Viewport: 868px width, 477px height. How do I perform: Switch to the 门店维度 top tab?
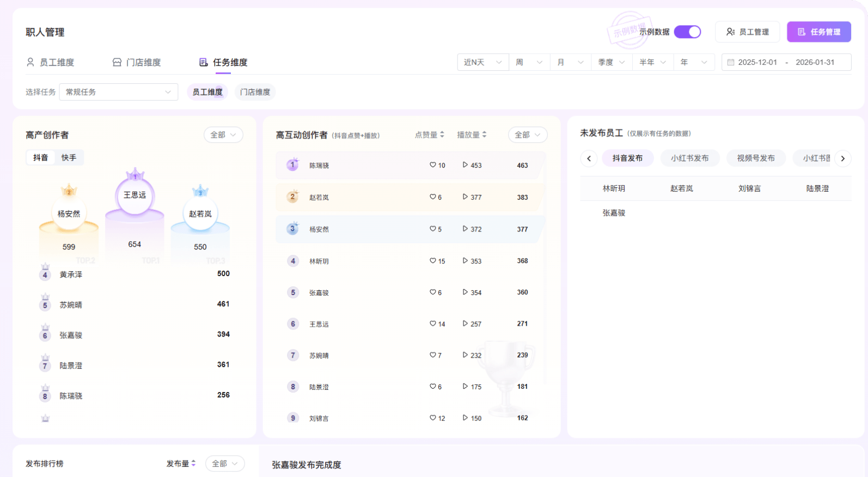point(137,63)
